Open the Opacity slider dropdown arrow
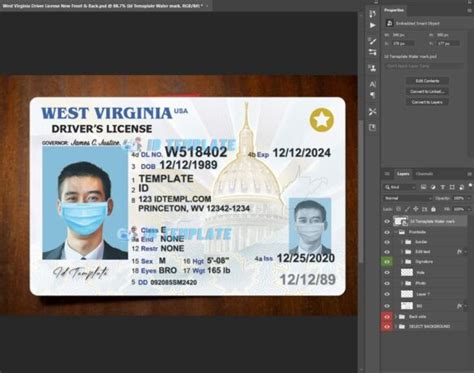This screenshot has width=474, height=373. pyautogui.click(x=470, y=198)
